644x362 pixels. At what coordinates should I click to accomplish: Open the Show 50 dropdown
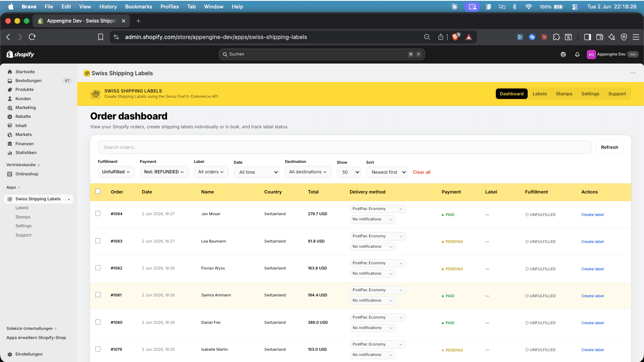[x=349, y=172]
